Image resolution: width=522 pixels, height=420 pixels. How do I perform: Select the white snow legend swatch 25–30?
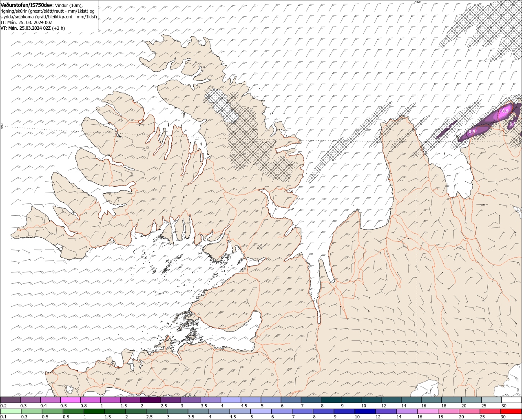[x=491, y=400]
